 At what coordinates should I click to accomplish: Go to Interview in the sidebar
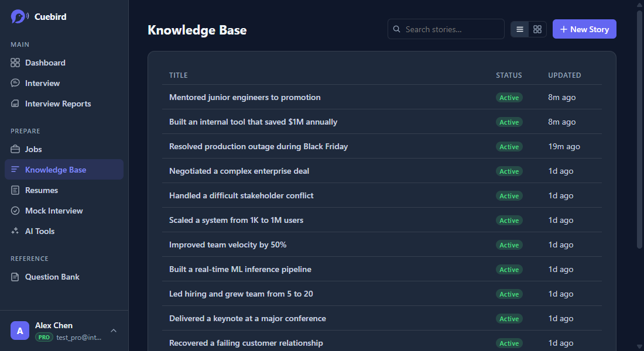click(64, 83)
